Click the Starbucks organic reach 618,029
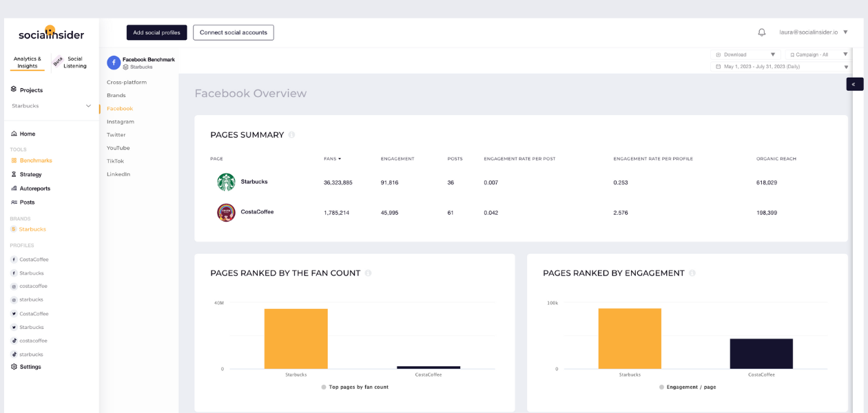Viewport: 868px width, 413px height. click(x=767, y=183)
